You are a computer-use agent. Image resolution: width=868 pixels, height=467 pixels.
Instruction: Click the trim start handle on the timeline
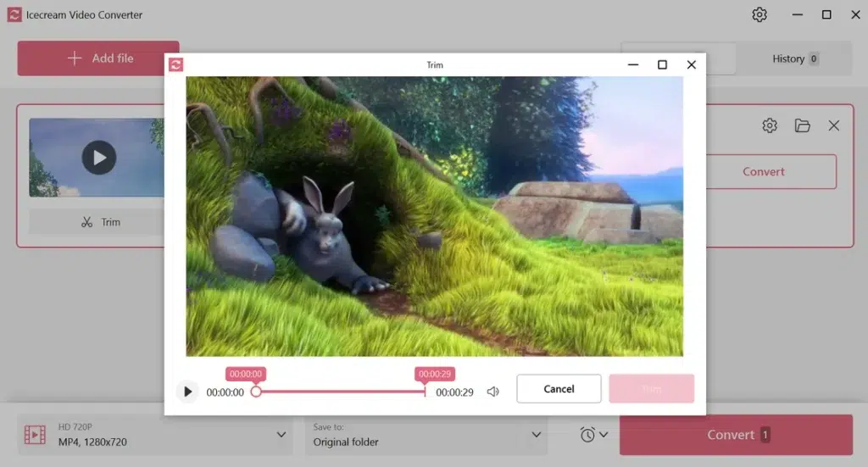256,392
